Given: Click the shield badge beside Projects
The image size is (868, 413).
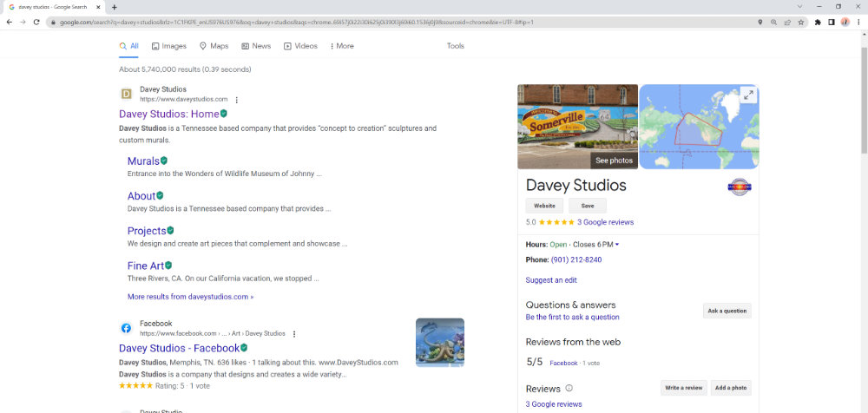Looking at the screenshot, I should coord(170,230).
